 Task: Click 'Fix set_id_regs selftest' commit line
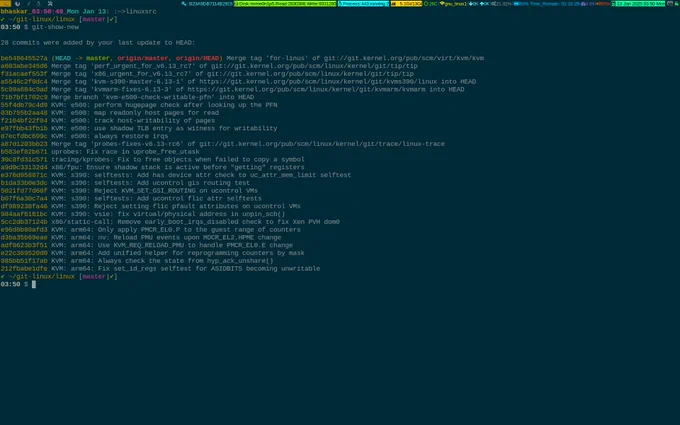pos(160,269)
